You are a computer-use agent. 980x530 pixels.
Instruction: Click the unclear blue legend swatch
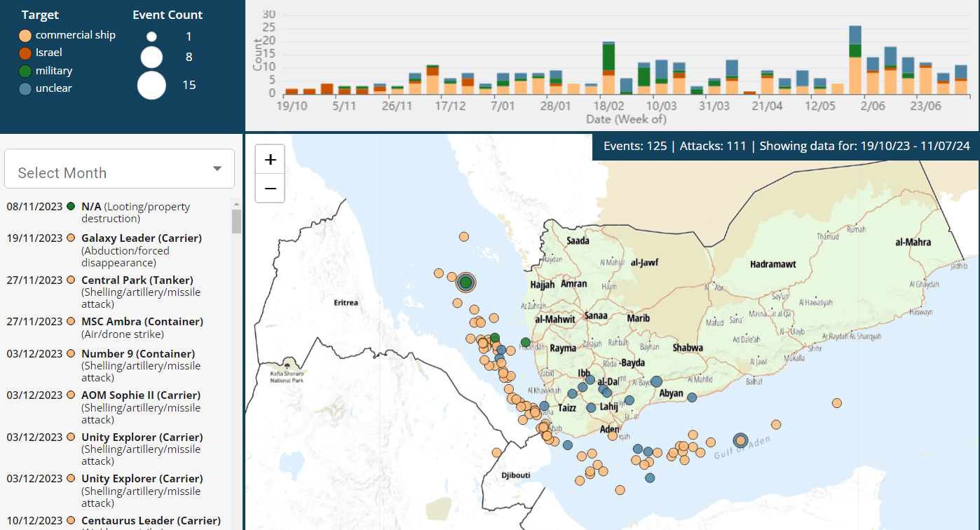(x=25, y=89)
